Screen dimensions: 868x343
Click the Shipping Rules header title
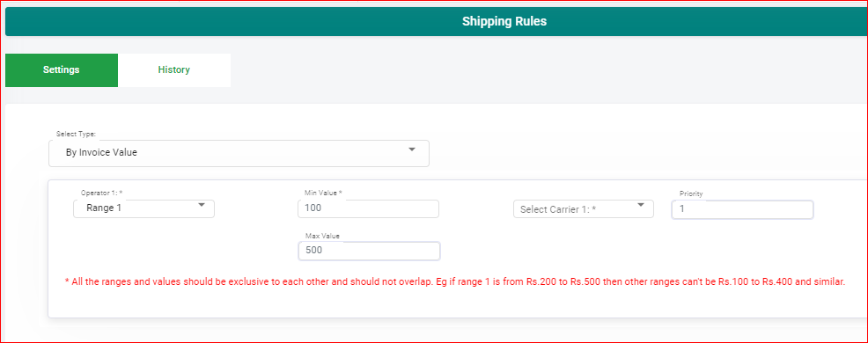pos(504,22)
